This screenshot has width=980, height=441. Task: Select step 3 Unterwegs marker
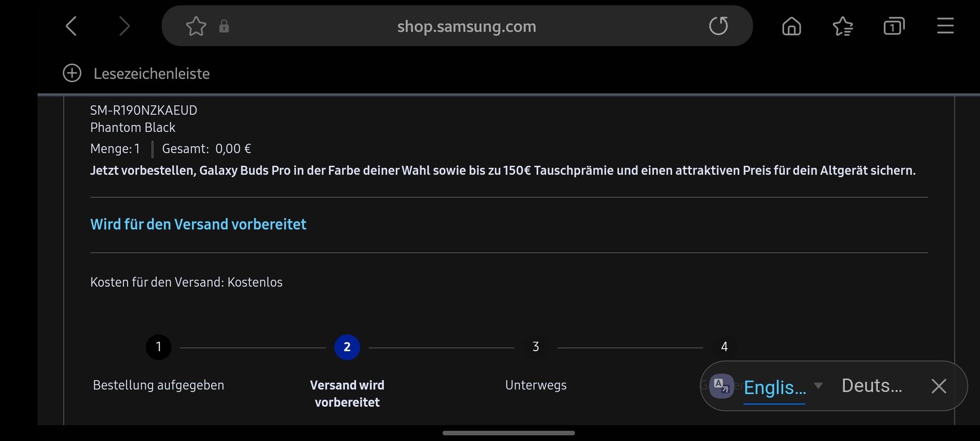[535, 347]
